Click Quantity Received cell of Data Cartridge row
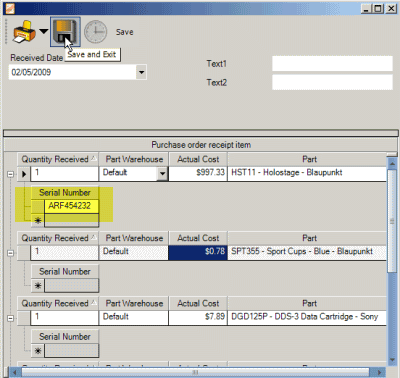 click(64, 318)
